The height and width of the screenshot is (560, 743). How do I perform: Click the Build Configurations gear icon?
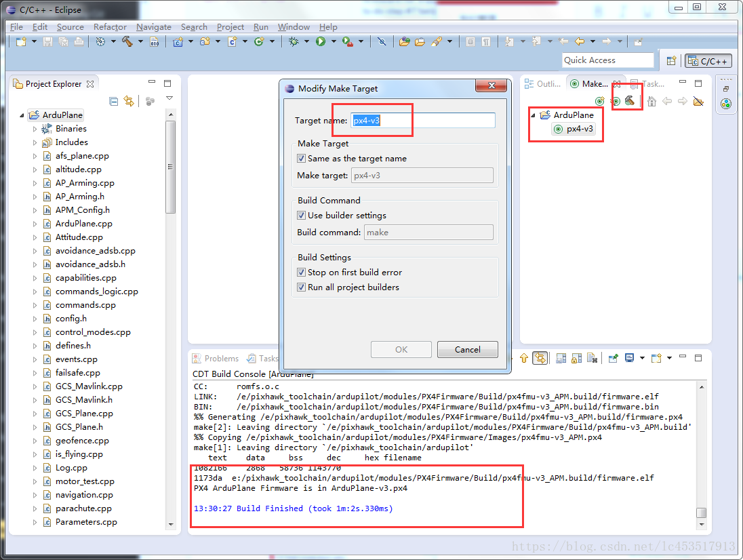(100, 41)
